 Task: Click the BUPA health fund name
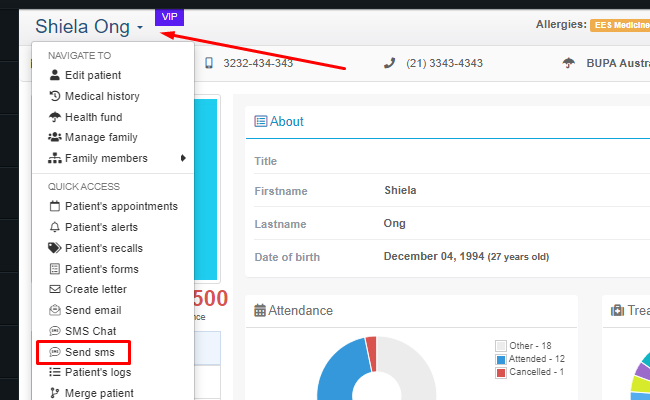coord(618,63)
